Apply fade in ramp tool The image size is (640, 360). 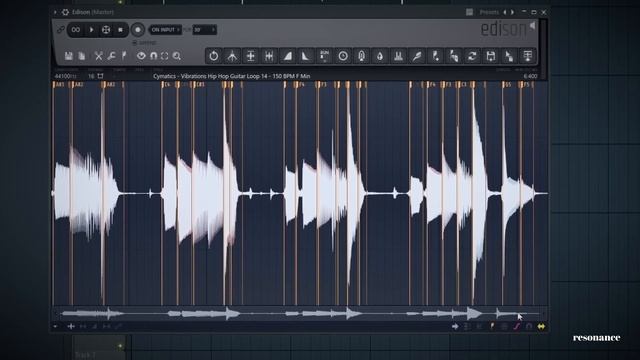click(x=287, y=56)
